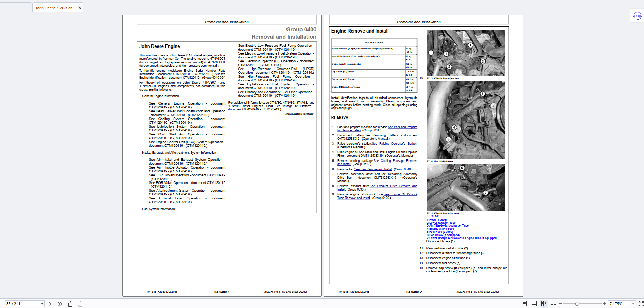Enable continuous scrolling page view
This screenshot has height=308, width=644.
tap(534, 304)
